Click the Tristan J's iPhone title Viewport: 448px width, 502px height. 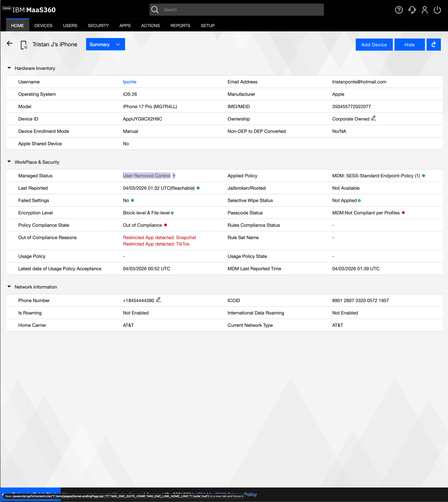55,44
